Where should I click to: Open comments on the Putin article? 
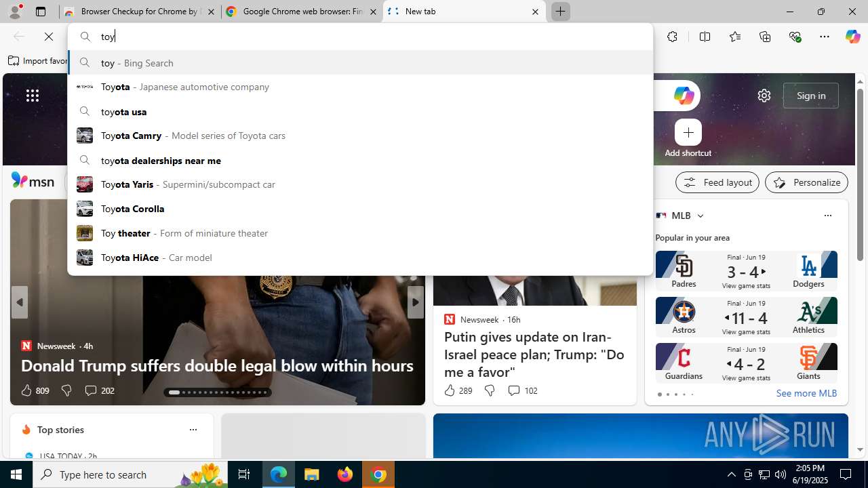[x=522, y=390]
